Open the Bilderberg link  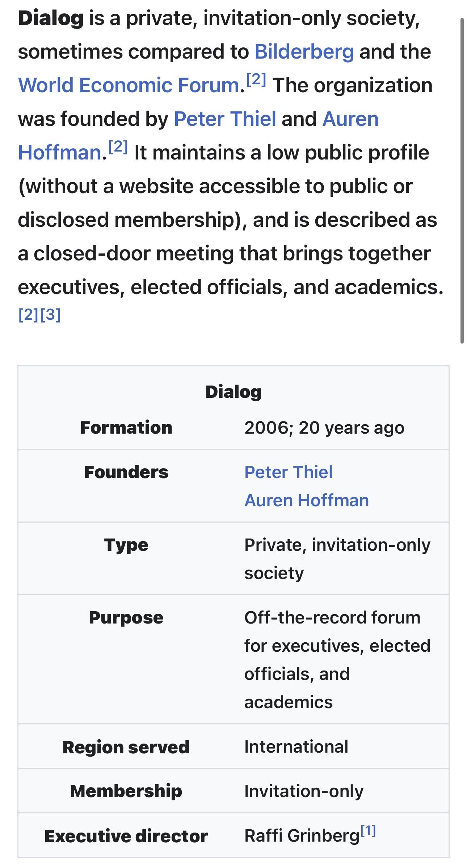(x=304, y=52)
